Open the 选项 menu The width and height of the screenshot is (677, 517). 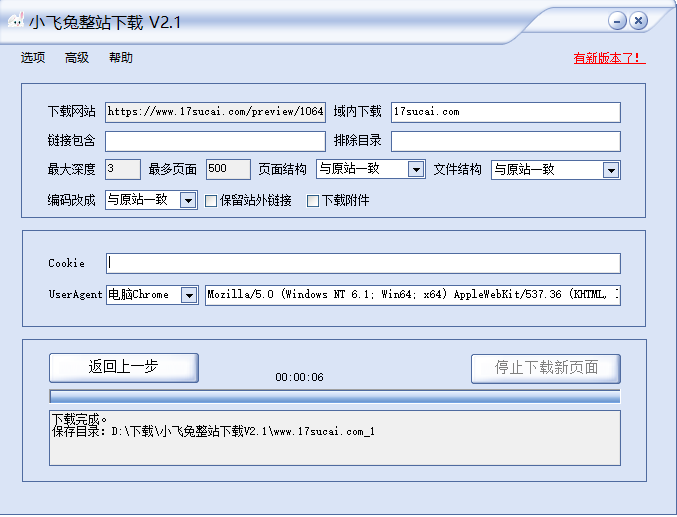tap(33, 57)
